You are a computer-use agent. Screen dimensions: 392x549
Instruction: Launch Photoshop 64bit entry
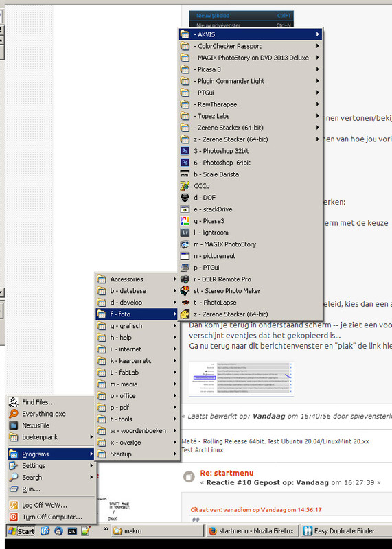[251, 163]
